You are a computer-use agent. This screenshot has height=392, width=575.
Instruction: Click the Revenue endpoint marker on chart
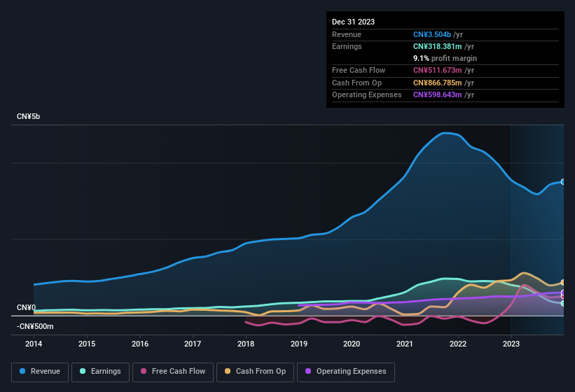563,182
